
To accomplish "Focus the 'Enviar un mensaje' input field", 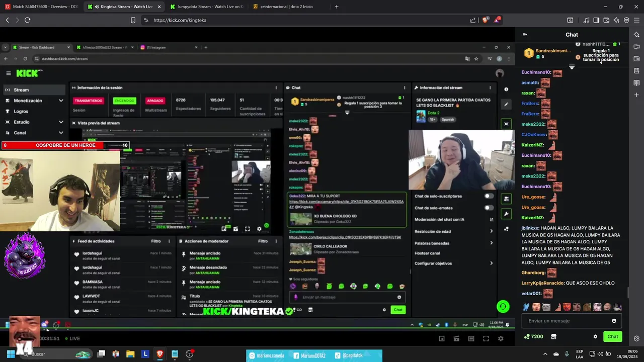I will click(x=572, y=321).
